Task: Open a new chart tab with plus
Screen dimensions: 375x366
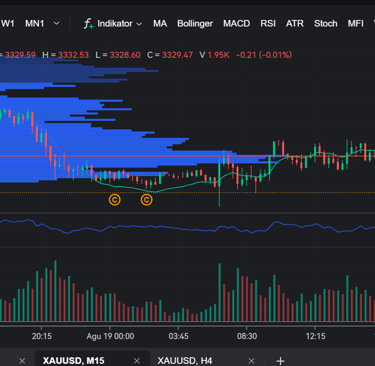Action: (x=280, y=361)
